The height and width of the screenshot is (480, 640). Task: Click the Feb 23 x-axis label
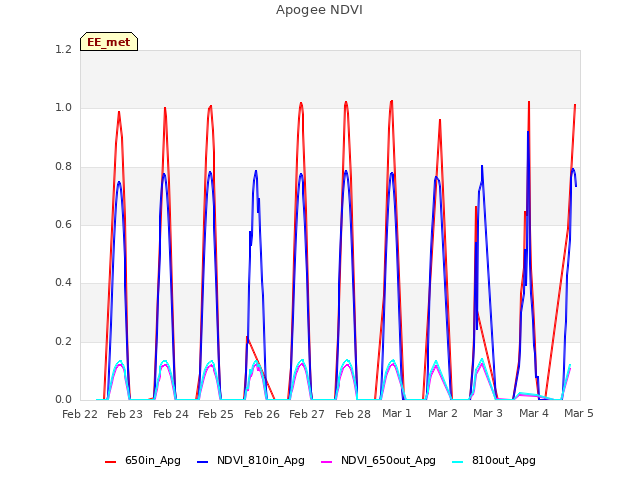[x=125, y=414]
